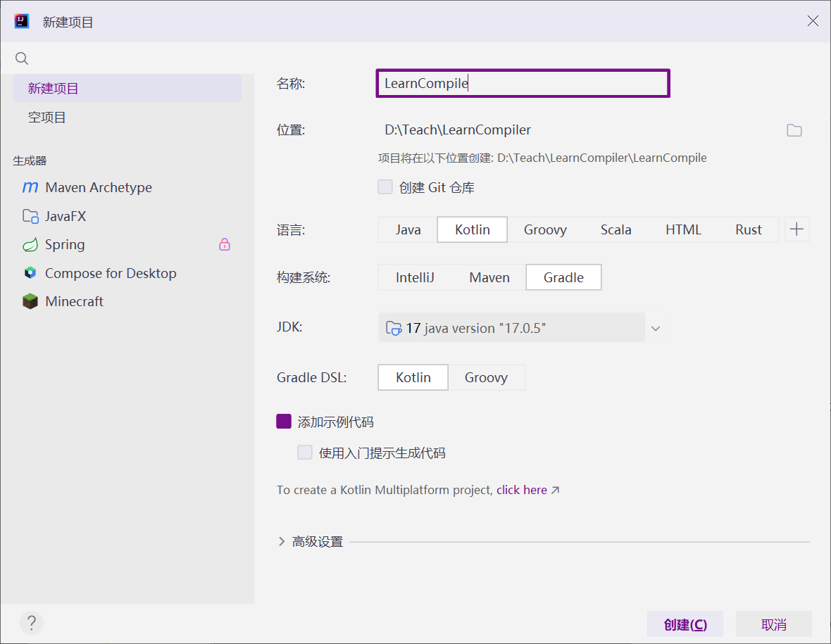Select the JavaFX generator
The width and height of the screenshot is (831, 644).
coord(127,216)
